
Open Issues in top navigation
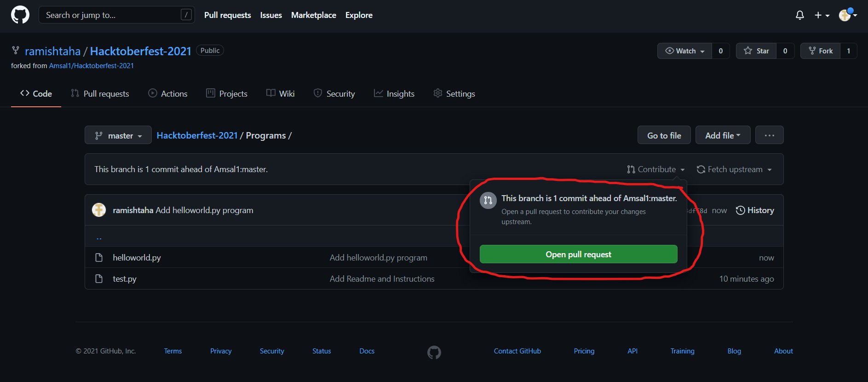tap(271, 15)
